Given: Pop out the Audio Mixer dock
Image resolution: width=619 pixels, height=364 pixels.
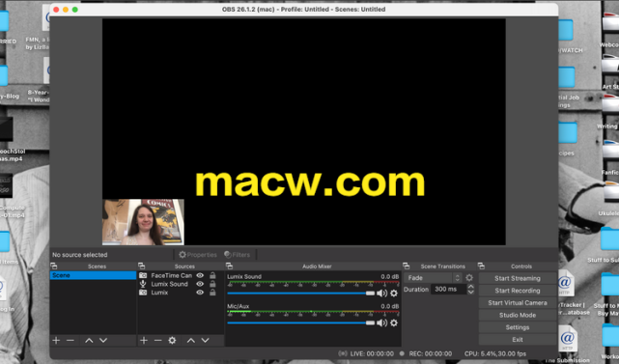Looking at the screenshot, I should point(230,266).
